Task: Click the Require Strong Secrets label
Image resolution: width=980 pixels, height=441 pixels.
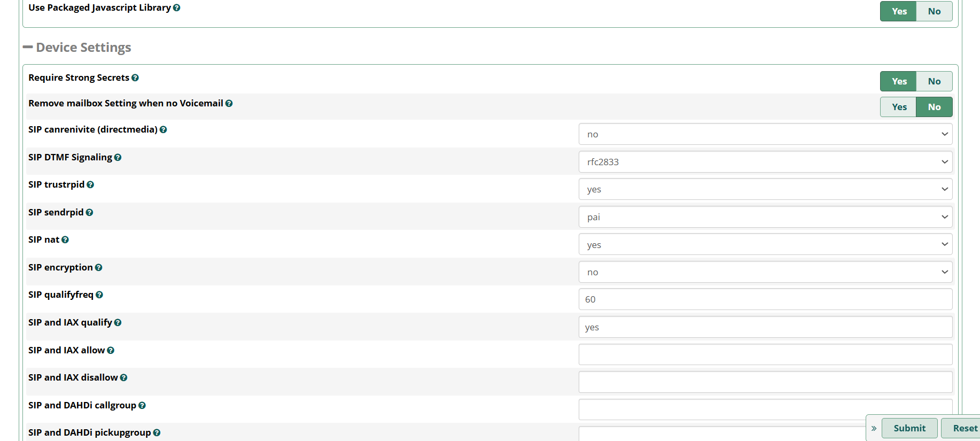Action: point(79,78)
